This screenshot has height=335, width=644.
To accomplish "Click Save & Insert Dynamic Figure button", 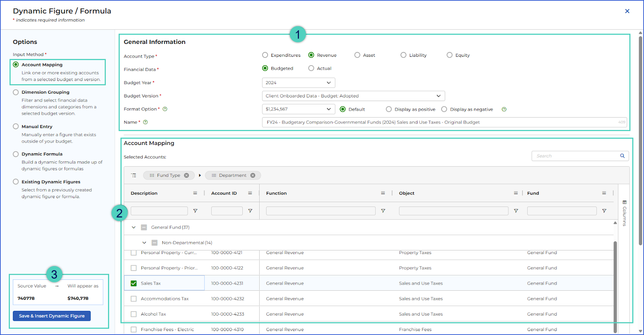I will (x=52, y=316).
